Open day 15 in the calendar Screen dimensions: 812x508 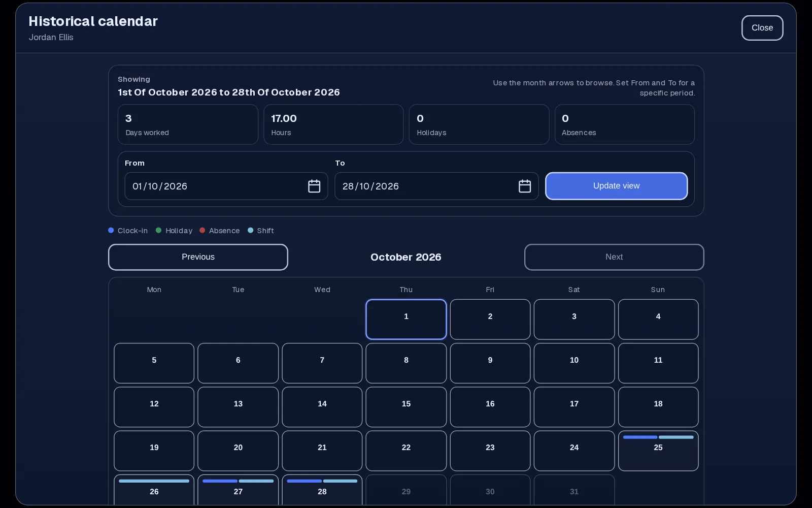pos(406,407)
